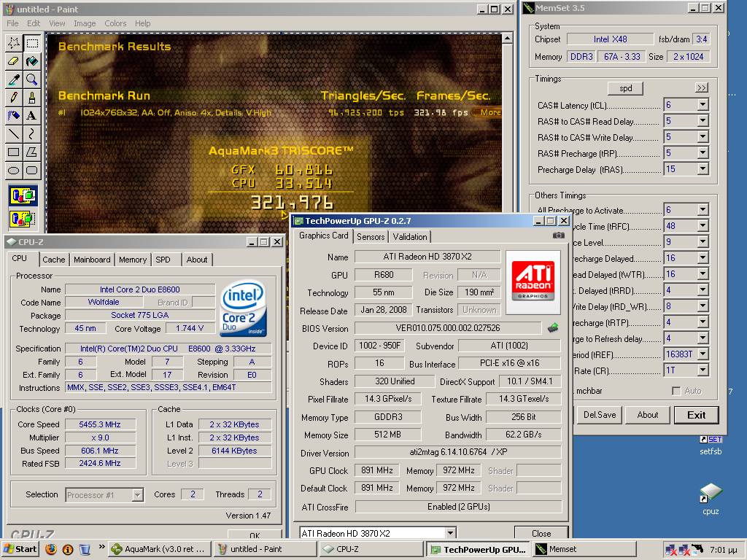
Task: Select the Curve tool in Paint
Action: [32, 133]
